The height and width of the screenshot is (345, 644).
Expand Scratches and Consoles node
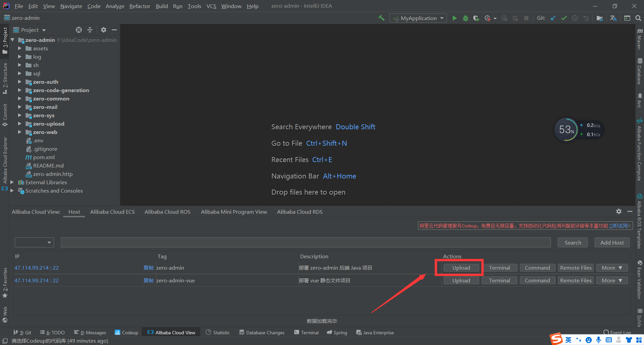(x=12, y=191)
